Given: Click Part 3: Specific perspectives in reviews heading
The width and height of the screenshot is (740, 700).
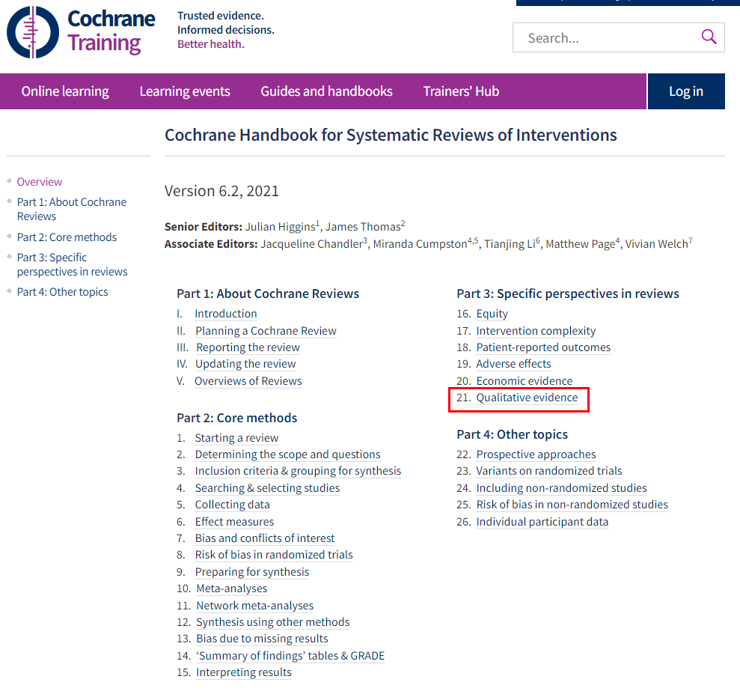Looking at the screenshot, I should 568,293.
